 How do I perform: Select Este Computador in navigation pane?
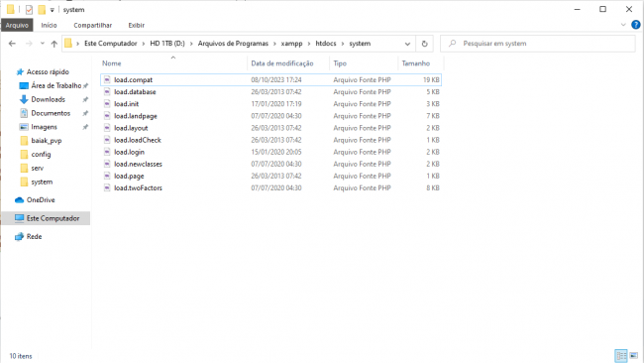pos(53,218)
